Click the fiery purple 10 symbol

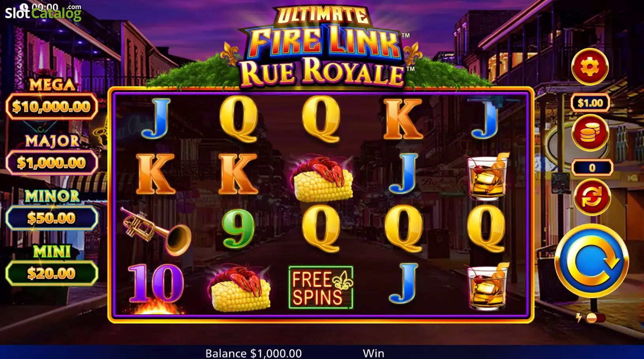click(x=156, y=286)
